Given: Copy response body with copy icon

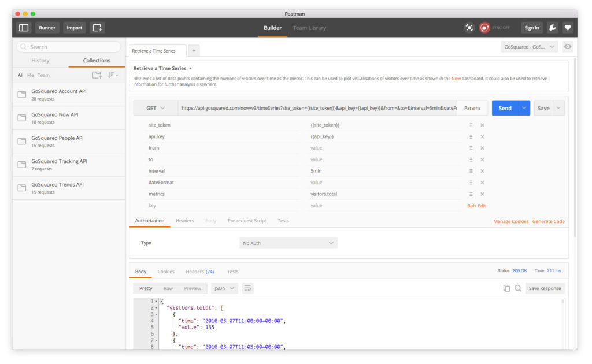Looking at the screenshot, I should coord(506,288).
